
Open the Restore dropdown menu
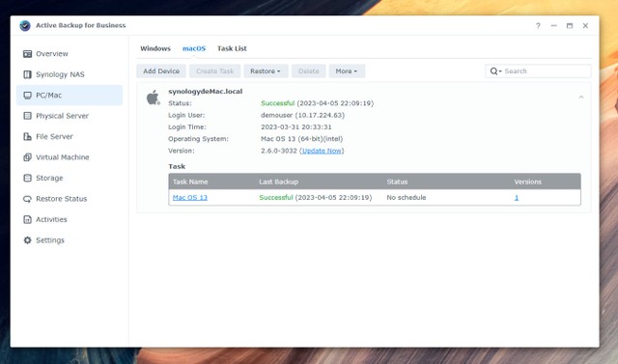point(266,71)
